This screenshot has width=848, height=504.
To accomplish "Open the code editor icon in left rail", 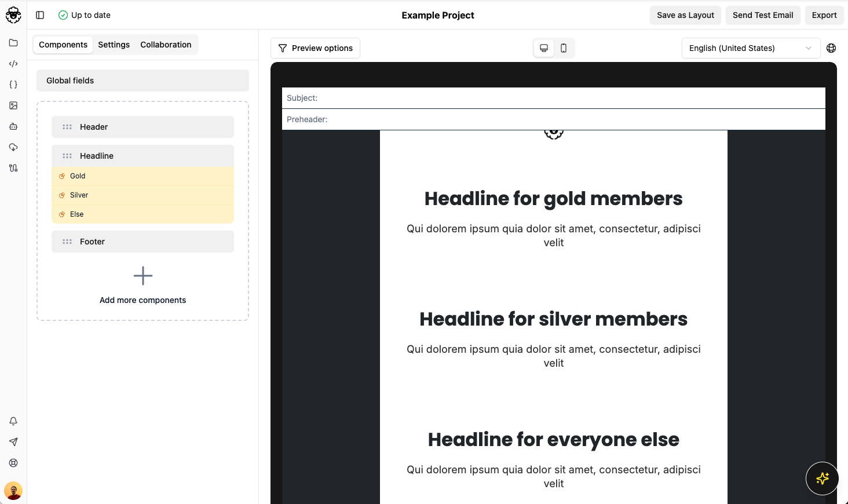I will tap(13, 64).
